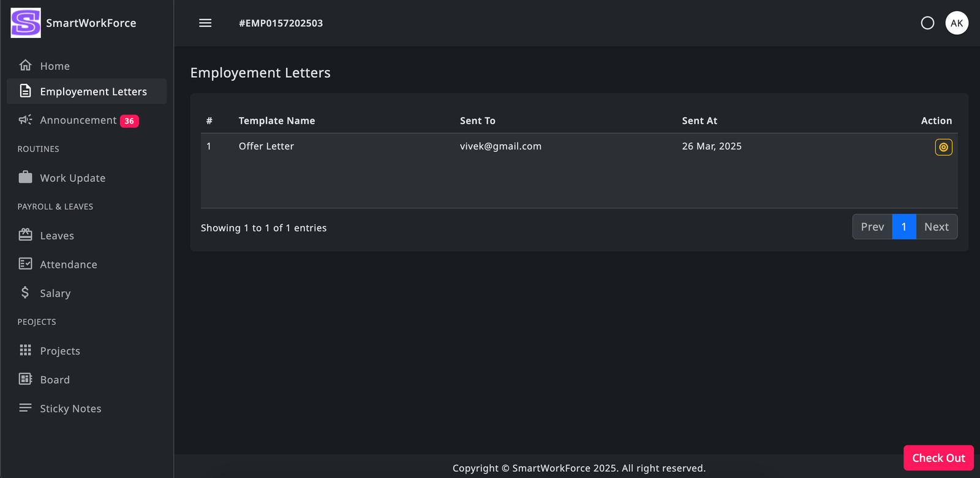
Task: Click the Announcement 36 badge
Action: 129,121
